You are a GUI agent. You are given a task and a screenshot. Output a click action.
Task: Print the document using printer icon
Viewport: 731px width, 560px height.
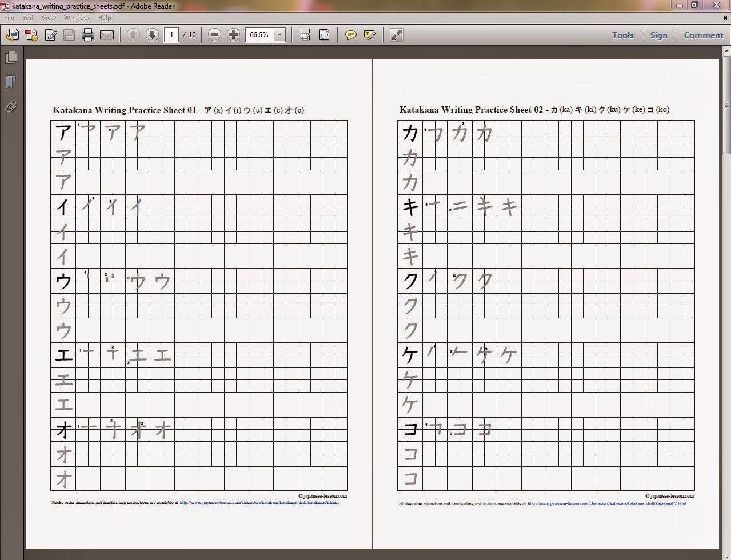tap(88, 35)
